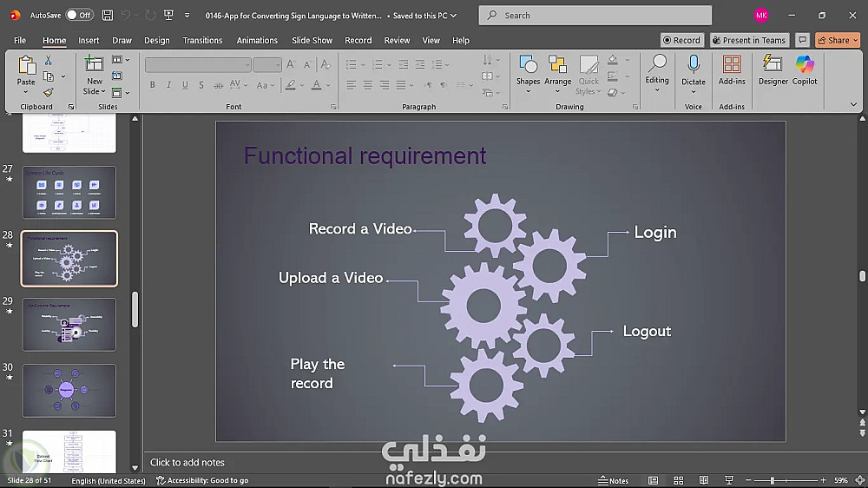
Task: Open the Editing find tools
Action: (x=657, y=73)
